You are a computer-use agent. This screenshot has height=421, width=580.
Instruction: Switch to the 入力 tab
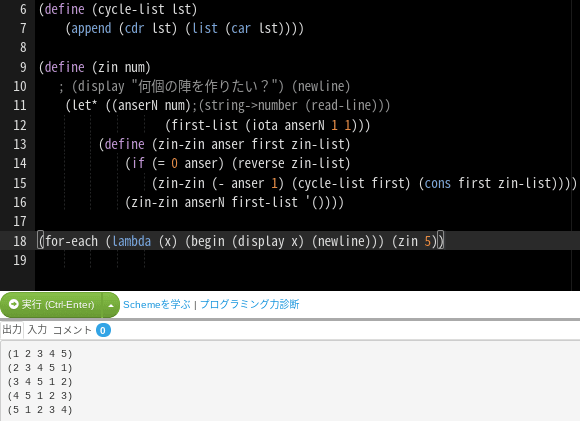[x=37, y=330]
